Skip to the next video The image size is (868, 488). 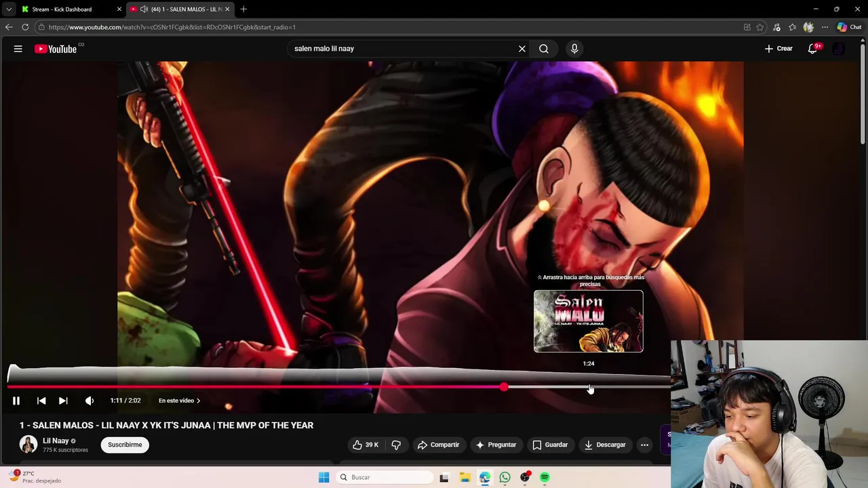(x=63, y=401)
